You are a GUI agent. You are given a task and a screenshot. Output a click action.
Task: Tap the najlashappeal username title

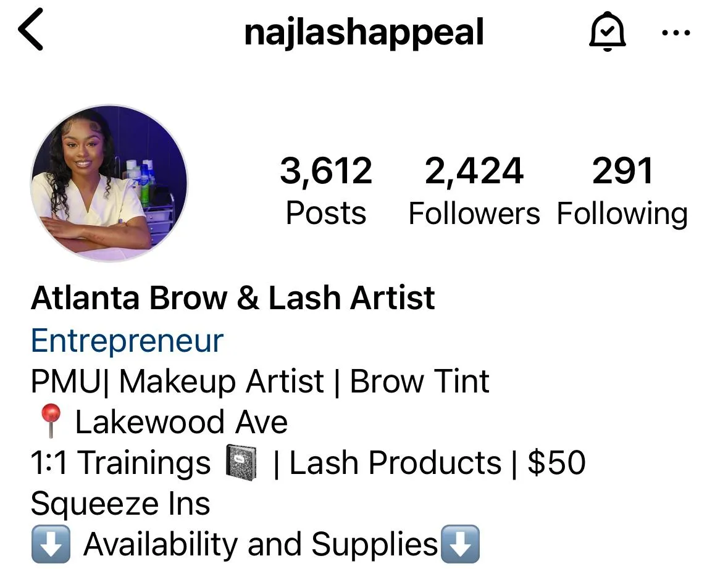pyautogui.click(x=364, y=33)
